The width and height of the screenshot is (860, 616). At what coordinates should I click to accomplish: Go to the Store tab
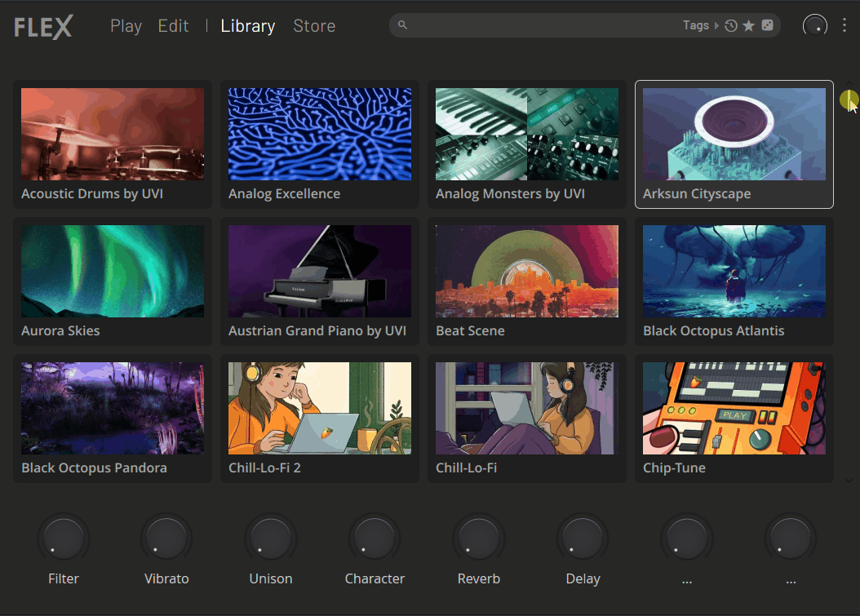[314, 26]
